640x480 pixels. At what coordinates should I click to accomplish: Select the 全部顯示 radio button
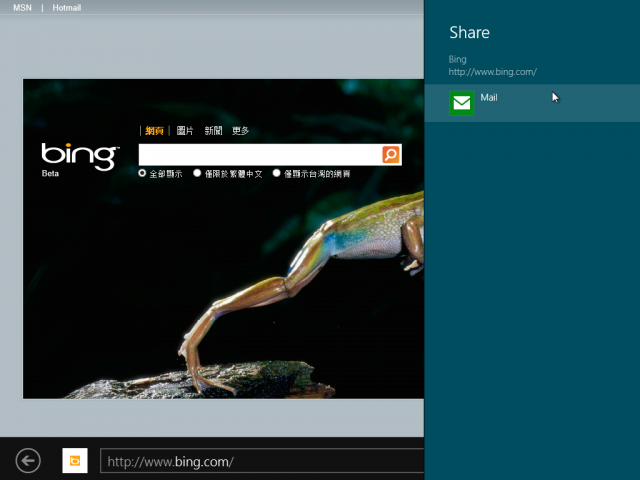point(142,173)
